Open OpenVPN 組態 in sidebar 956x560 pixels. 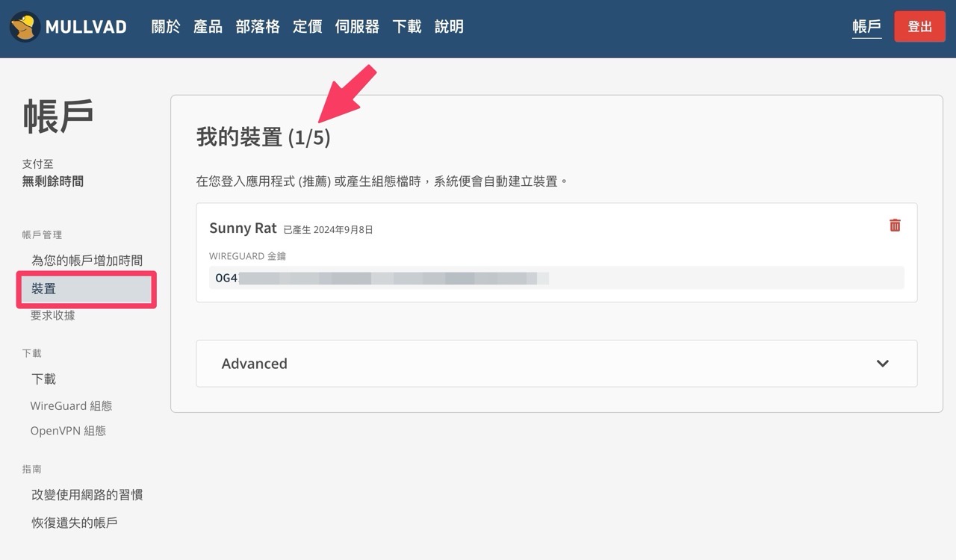click(68, 431)
